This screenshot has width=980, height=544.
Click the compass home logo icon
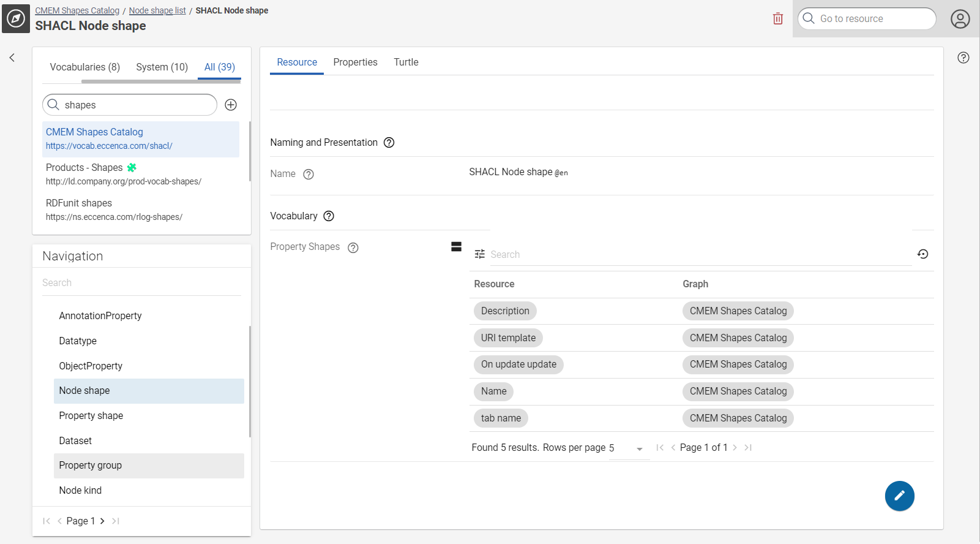pyautogui.click(x=16, y=18)
